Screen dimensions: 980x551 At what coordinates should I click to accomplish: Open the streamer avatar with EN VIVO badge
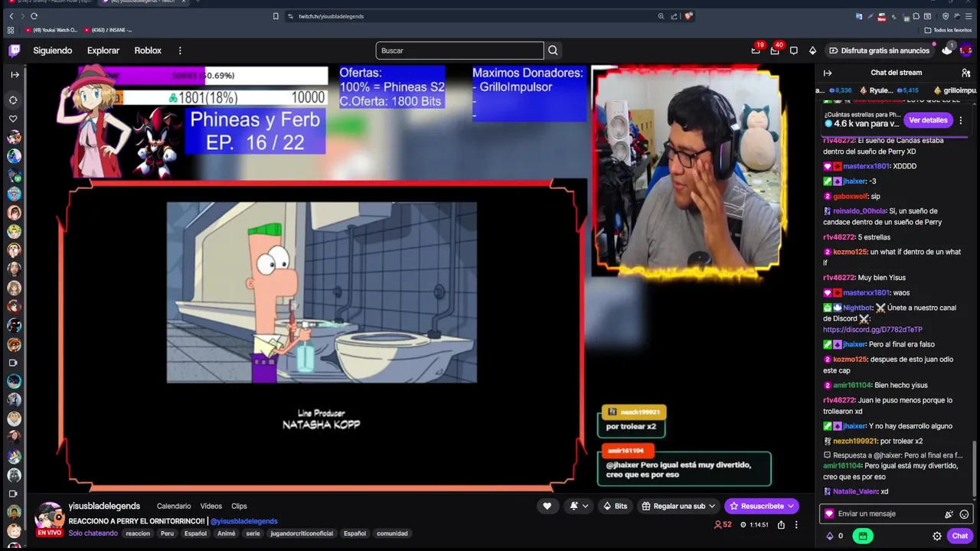(50, 519)
